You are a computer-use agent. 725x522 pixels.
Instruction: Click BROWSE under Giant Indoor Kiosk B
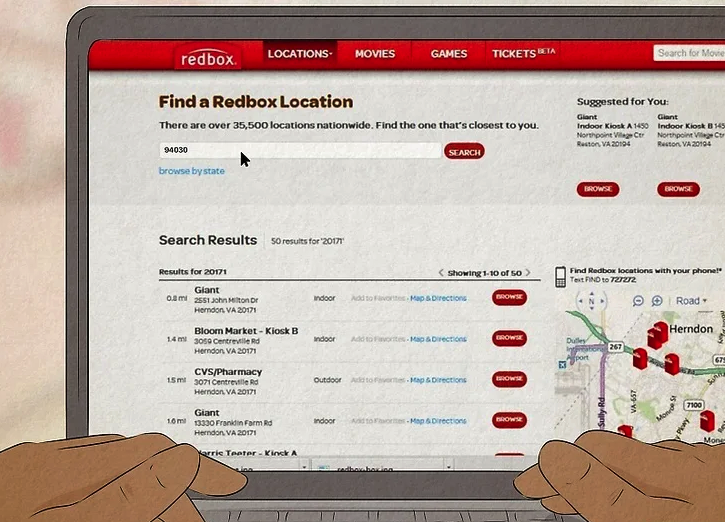point(678,189)
